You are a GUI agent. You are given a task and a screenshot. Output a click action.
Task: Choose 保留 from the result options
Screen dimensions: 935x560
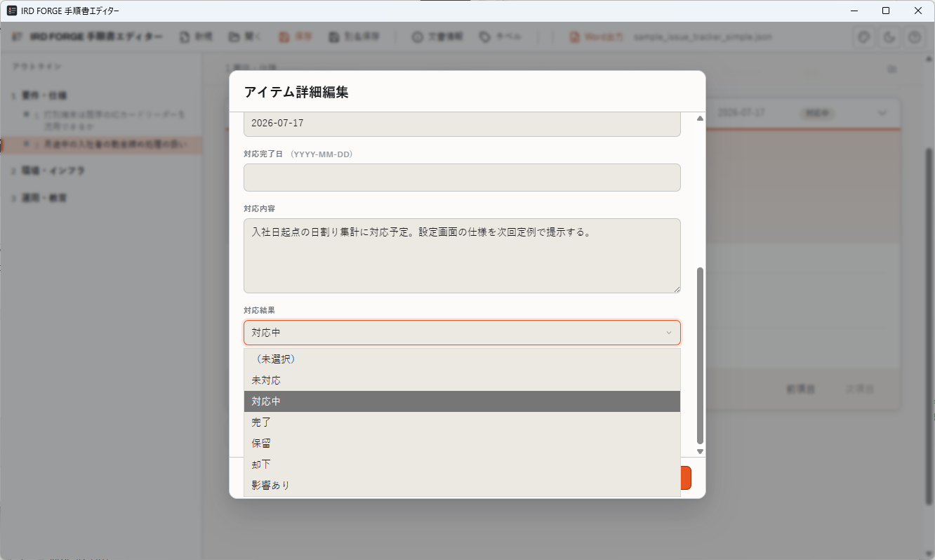pos(462,444)
